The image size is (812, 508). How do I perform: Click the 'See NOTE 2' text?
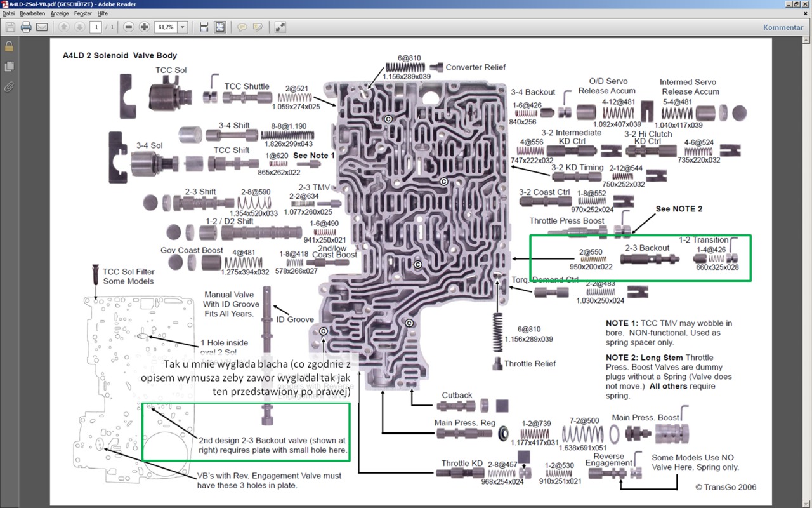tap(679, 209)
